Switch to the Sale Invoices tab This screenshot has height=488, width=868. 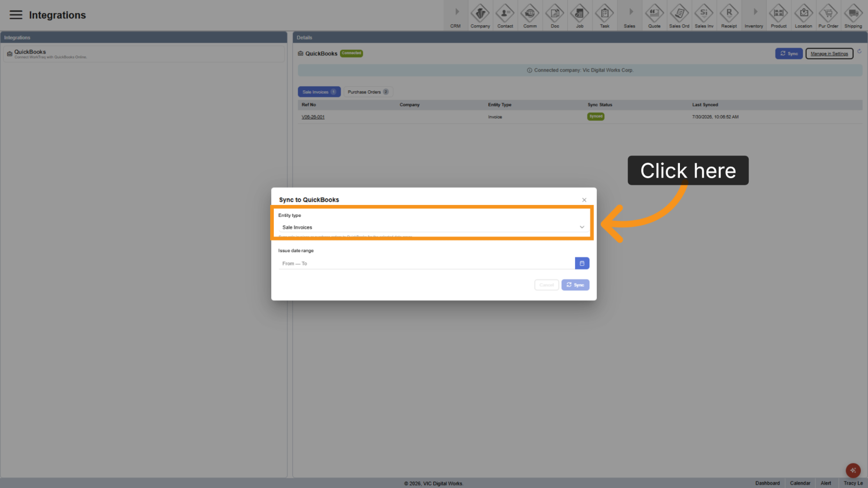point(319,92)
